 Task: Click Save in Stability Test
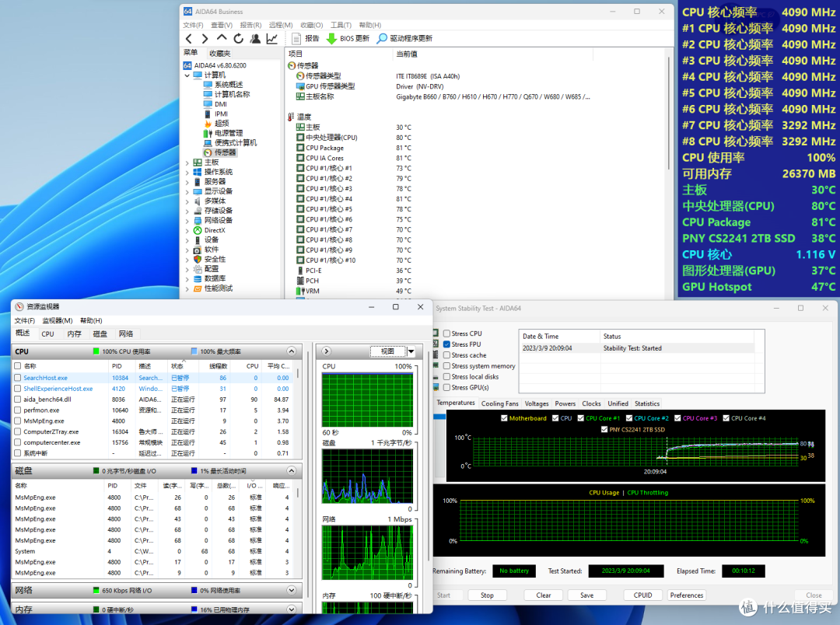coord(586,595)
